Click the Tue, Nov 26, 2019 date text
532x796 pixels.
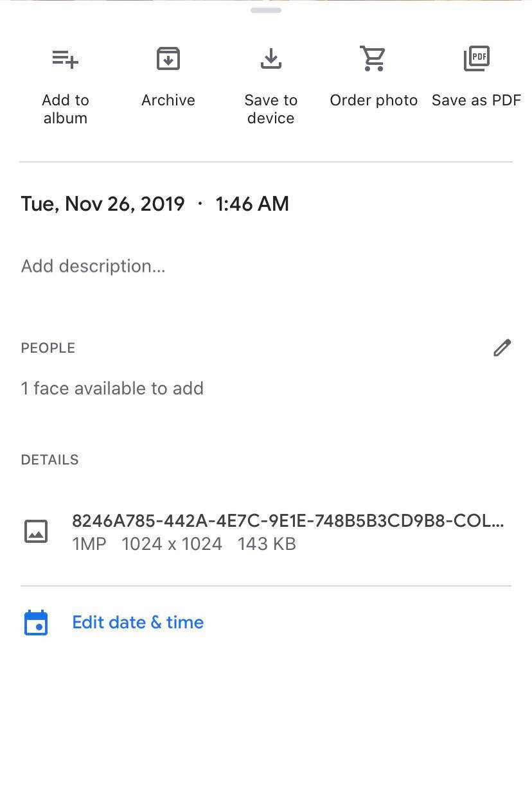coord(103,204)
